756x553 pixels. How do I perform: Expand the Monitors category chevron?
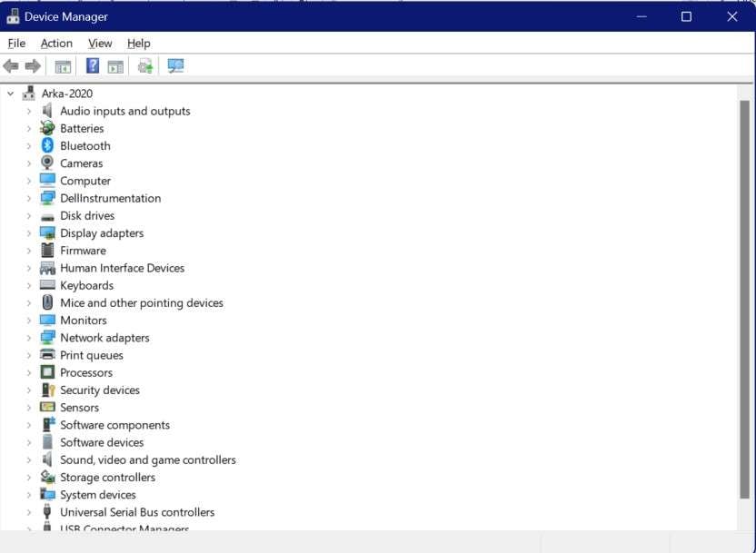[29, 321]
